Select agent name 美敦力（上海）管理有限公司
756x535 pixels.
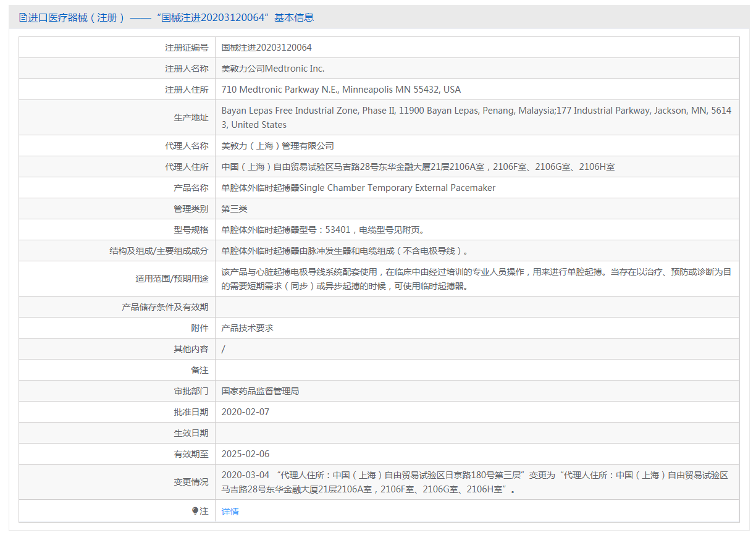click(278, 146)
